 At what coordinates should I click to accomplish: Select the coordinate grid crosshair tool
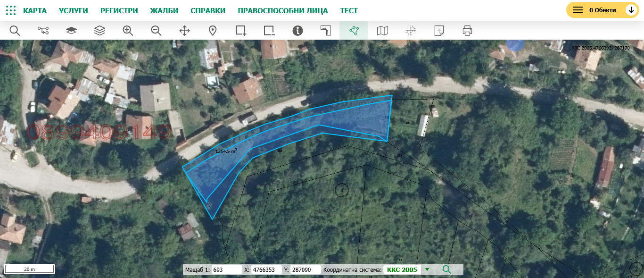(411, 31)
